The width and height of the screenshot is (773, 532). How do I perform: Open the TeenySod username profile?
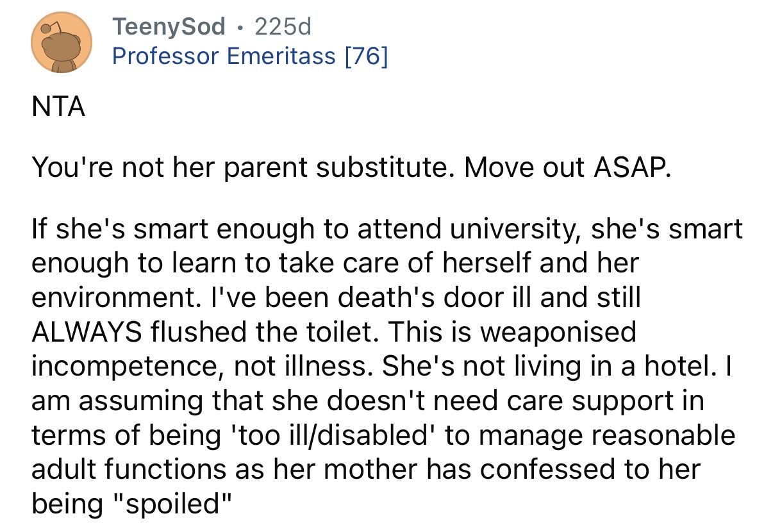pyautogui.click(x=169, y=26)
